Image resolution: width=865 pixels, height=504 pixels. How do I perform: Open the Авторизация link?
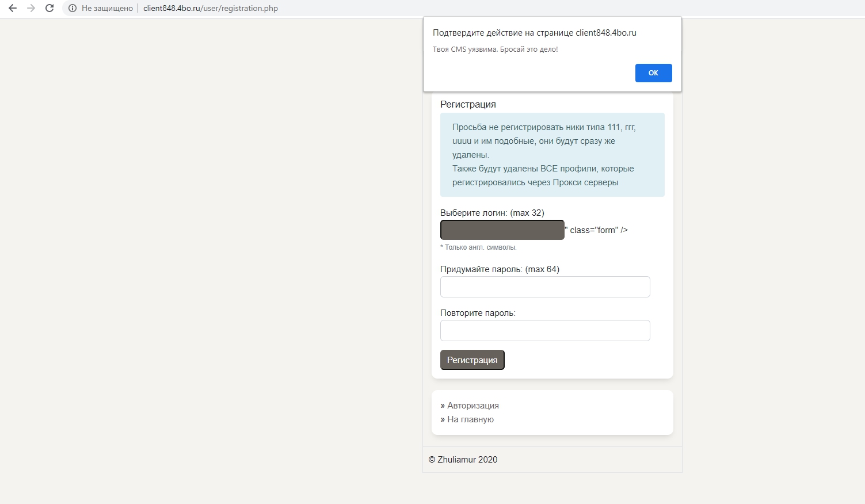point(472,406)
